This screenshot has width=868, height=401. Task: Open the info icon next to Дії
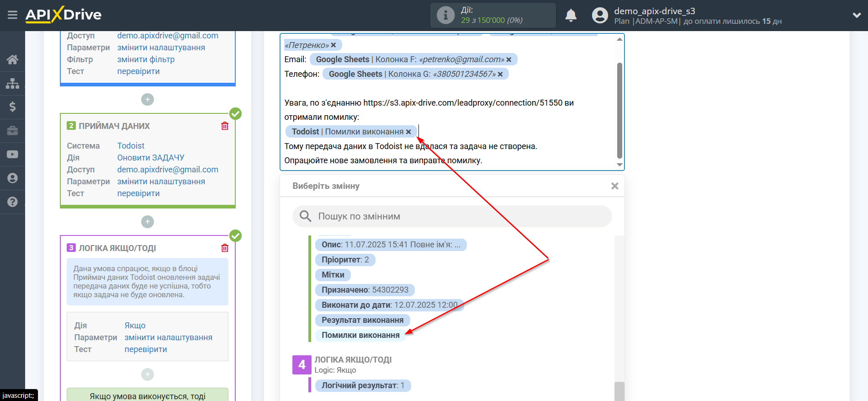click(x=445, y=15)
